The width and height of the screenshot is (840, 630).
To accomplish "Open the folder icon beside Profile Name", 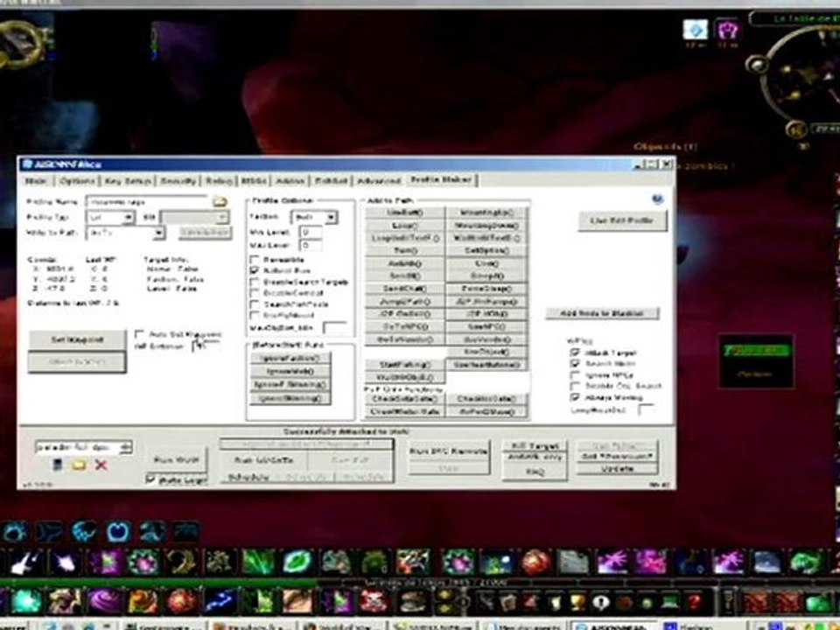I will [x=220, y=202].
